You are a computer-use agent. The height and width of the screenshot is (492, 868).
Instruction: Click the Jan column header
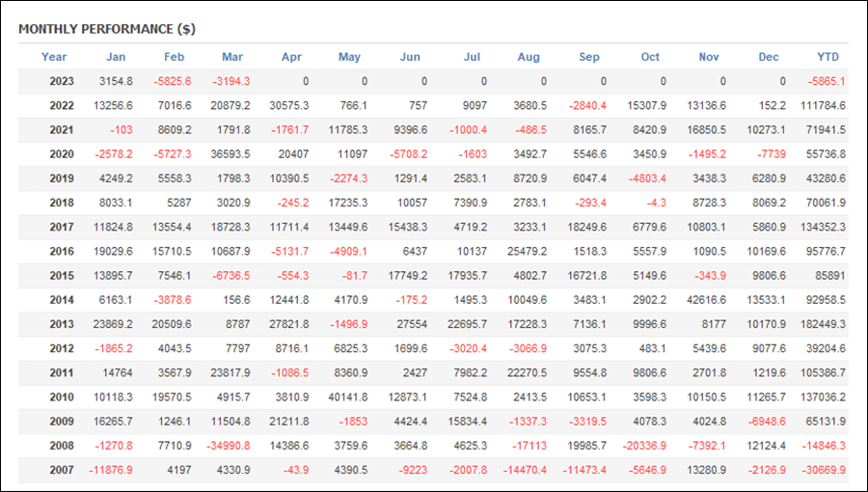point(116,57)
